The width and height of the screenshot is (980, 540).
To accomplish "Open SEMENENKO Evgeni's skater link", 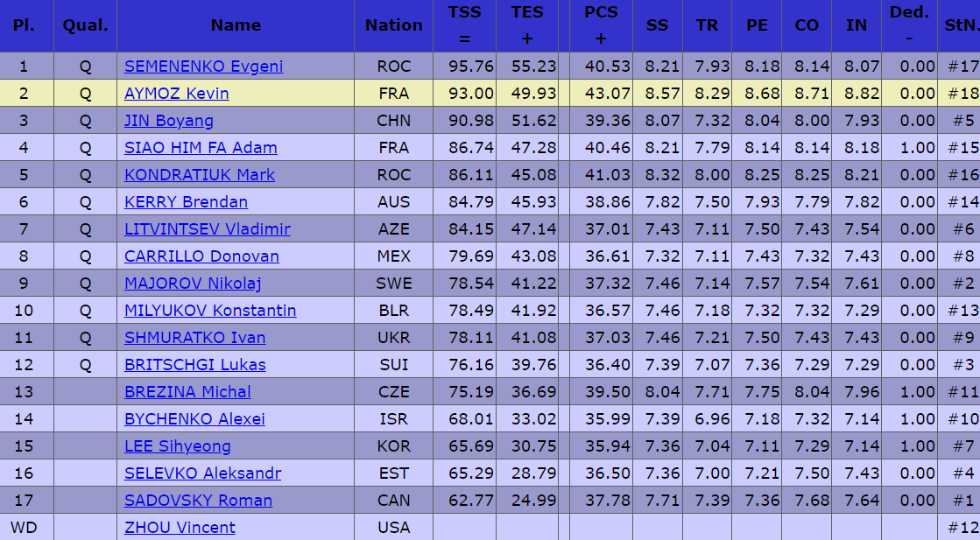I will click(203, 67).
